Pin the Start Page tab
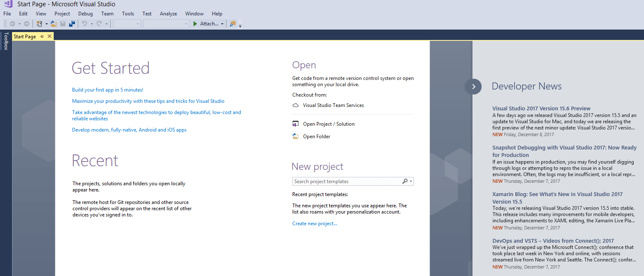 click(42, 37)
